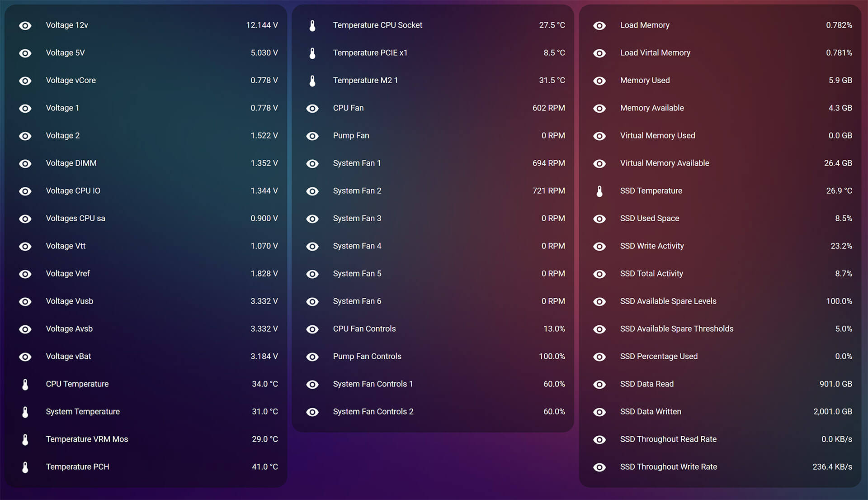Image resolution: width=868 pixels, height=500 pixels.
Task: Open the Voltage DIMM sensor entry
Action: coord(71,163)
